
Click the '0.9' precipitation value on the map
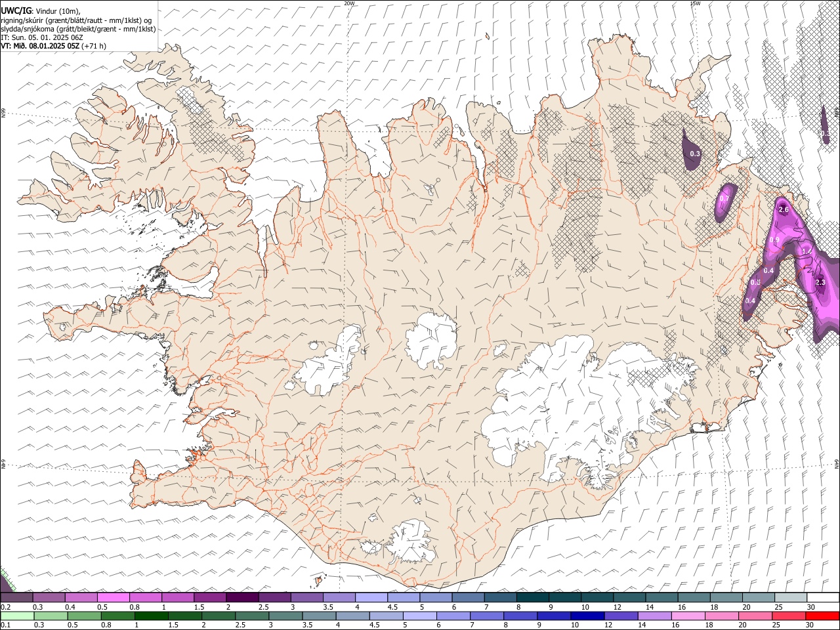[774, 240]
